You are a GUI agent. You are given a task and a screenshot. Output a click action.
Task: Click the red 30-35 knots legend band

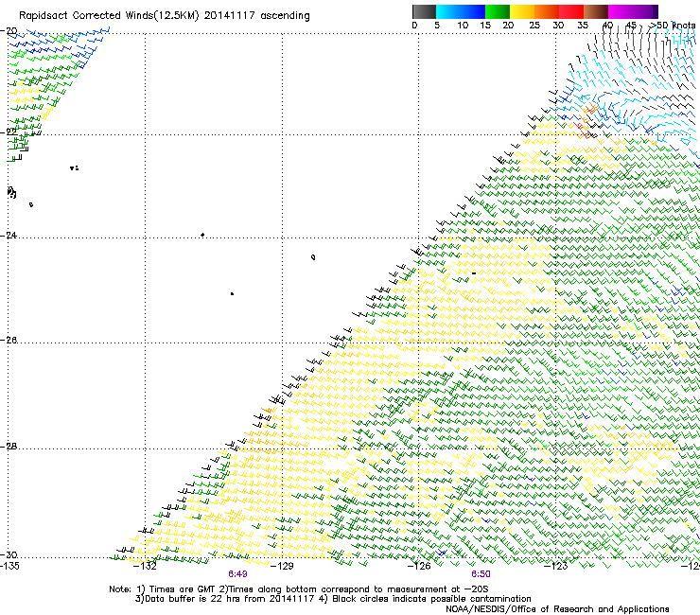[x=571, y=11]
